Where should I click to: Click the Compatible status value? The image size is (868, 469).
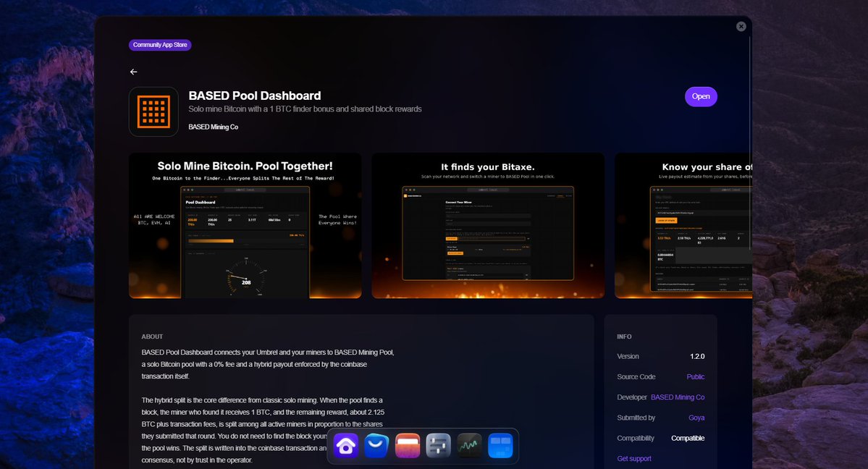coord(688,438)
